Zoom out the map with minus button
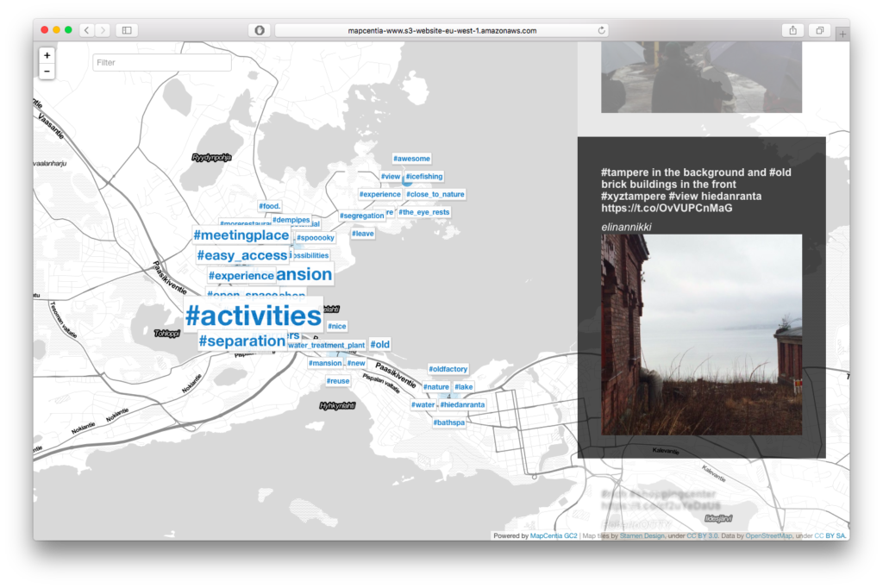The image size is (883, 588). coord(47,72)
